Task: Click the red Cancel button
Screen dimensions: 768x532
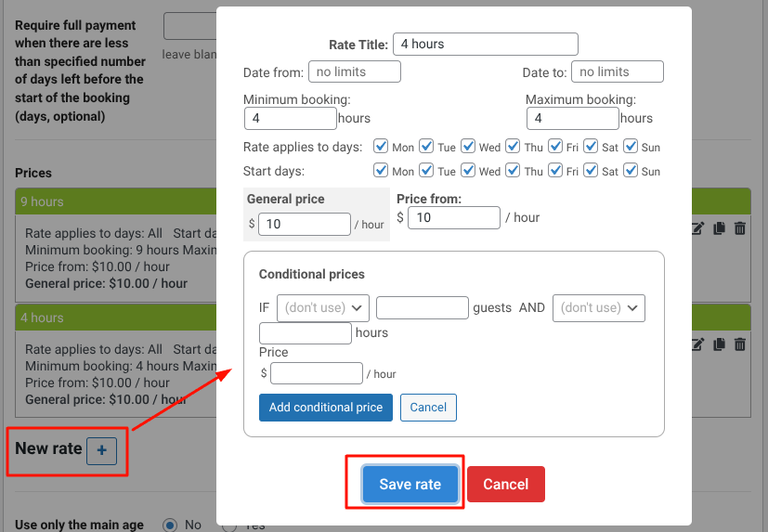Action: [x=505, y=484]
